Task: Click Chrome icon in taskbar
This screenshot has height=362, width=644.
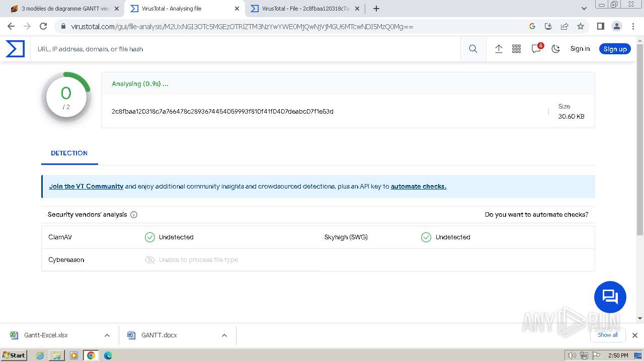Action: coord(91,355)
